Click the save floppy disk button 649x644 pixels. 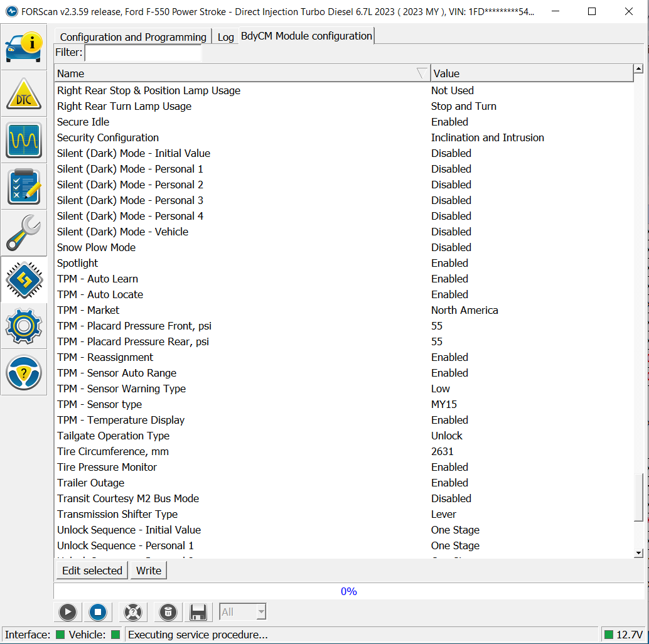pos(198,612)
